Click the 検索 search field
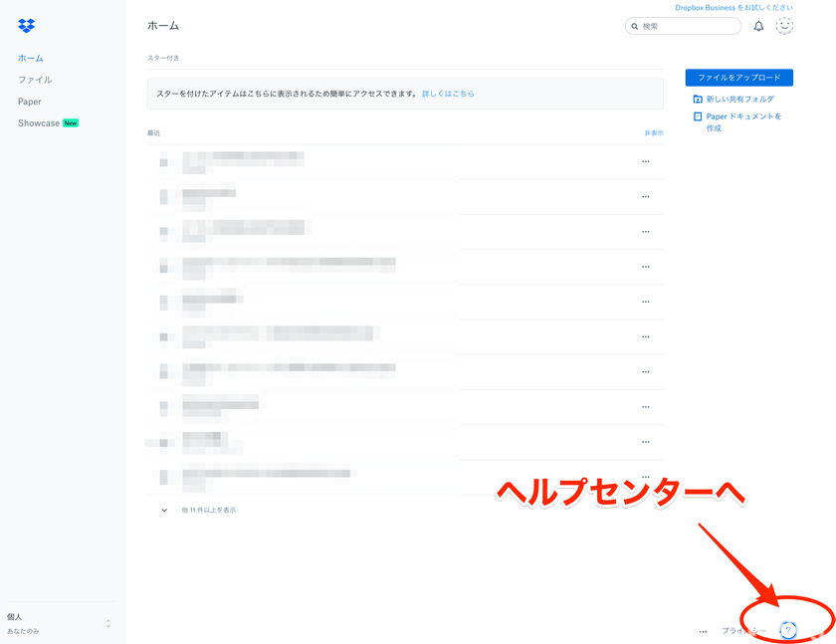Screen dimensions: 836x644 point(683,26)
